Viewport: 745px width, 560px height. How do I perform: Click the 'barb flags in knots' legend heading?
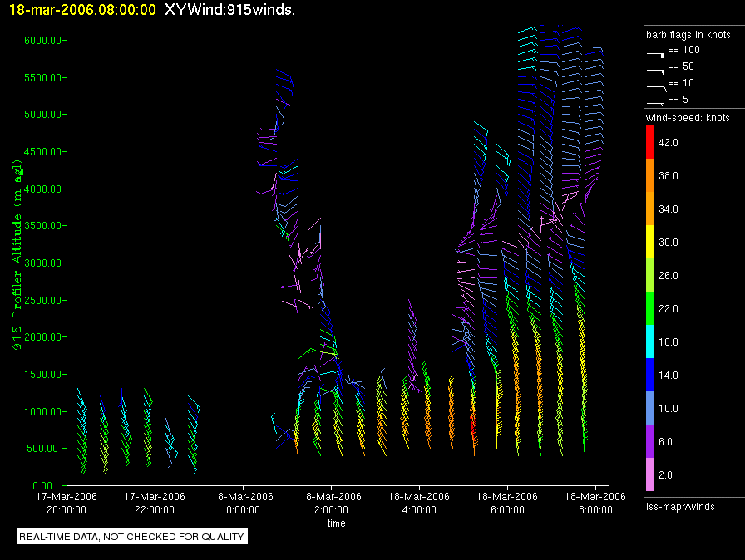tap(688, 35)
